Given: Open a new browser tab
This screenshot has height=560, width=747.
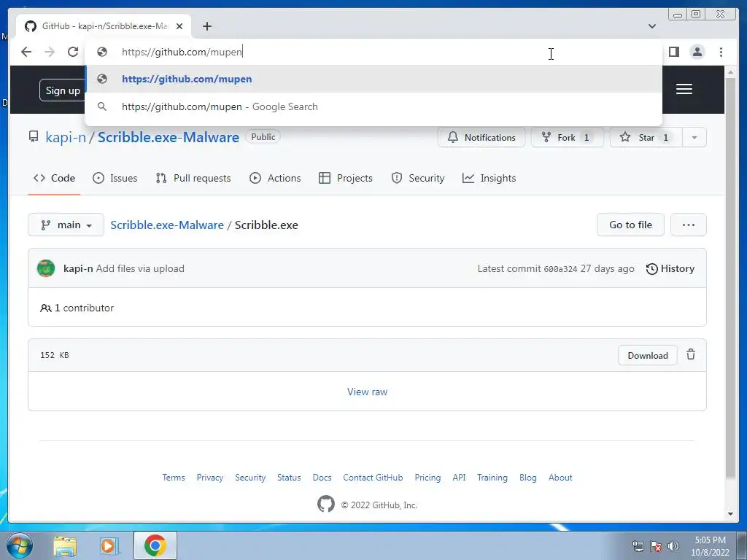Looking at the screenshot, I should [x=206, y=26].
